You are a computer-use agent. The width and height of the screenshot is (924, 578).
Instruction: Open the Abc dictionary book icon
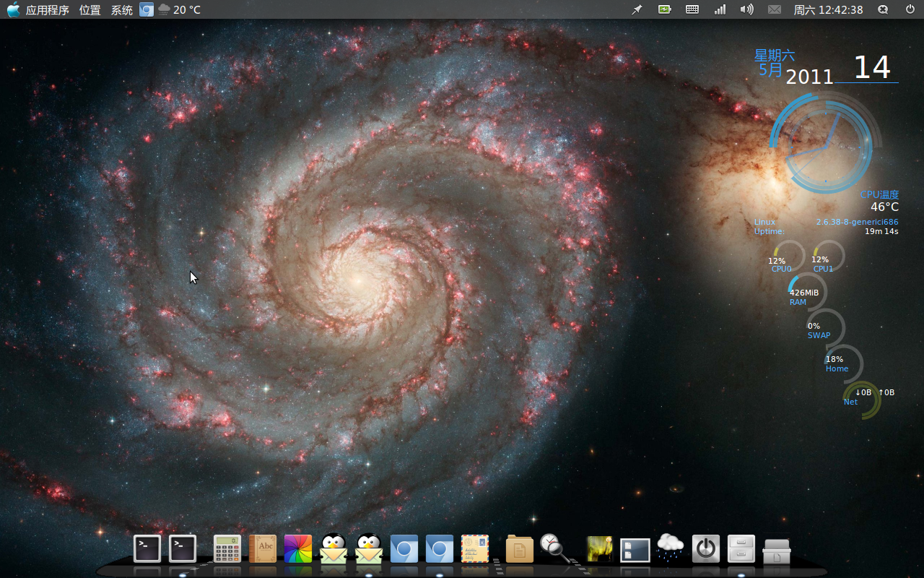[x=263, y=549]
